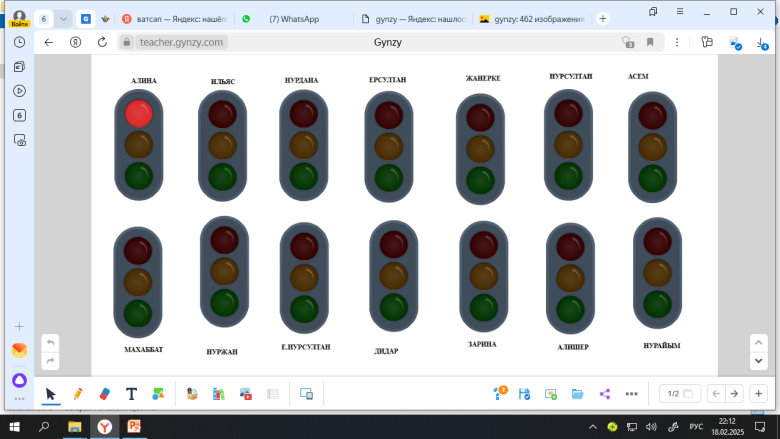Show hidden system tray icons
Image resolution: width=780 pixels, height=439 pixels.
(x=593, y=427)
